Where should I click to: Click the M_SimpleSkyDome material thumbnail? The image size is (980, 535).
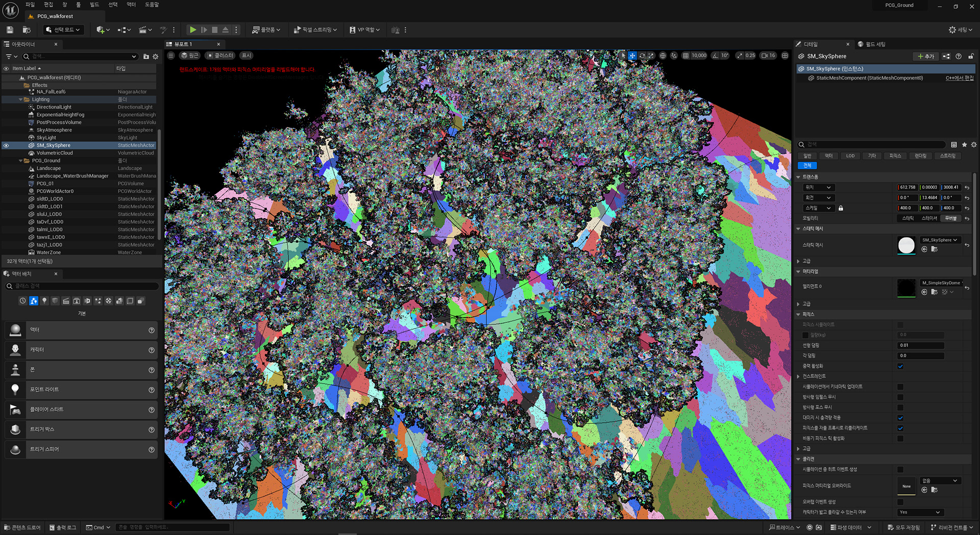point(906,288)
